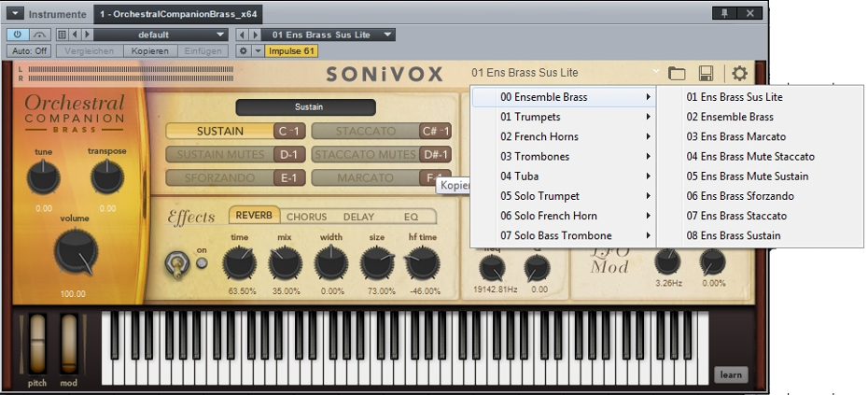Click the Sonivox save floppy disk icon

coord(706,73)
